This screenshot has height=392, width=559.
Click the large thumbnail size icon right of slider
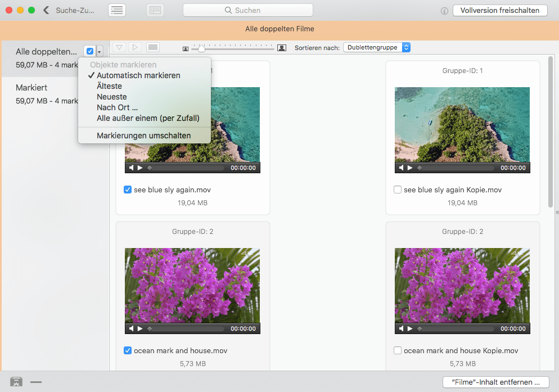pos(282,49)
